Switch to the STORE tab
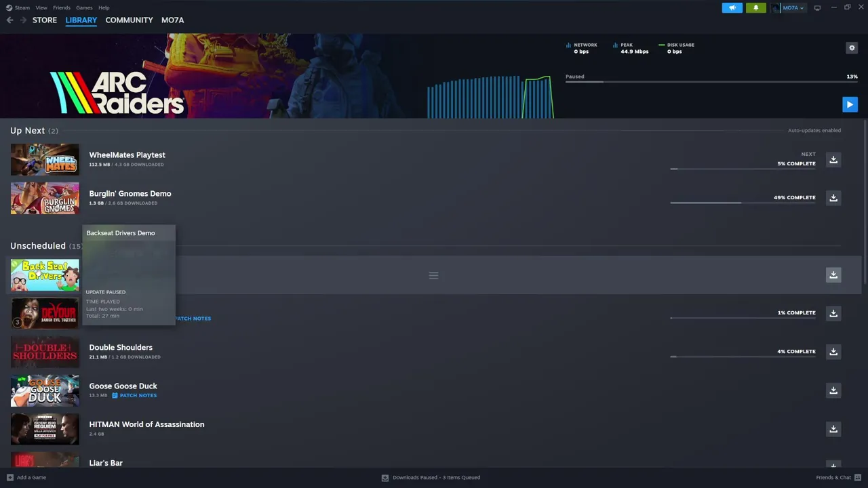The height and width of the screenshot is (488, 868). pos(45,20)
